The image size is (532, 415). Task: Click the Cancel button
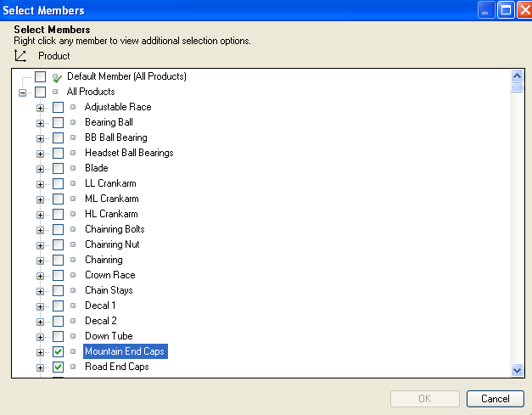click(495, 399)
